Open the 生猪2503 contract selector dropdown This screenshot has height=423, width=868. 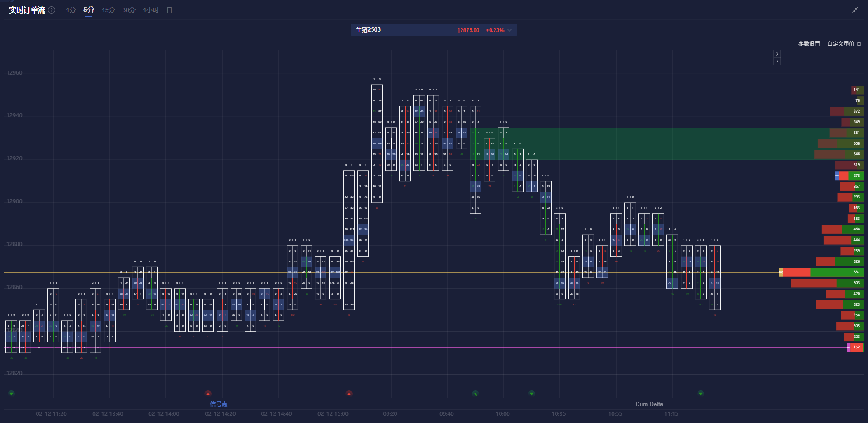[509, 30]
